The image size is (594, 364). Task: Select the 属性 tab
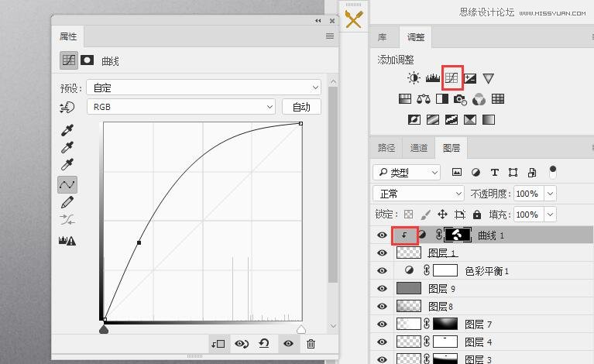(68, 36)
